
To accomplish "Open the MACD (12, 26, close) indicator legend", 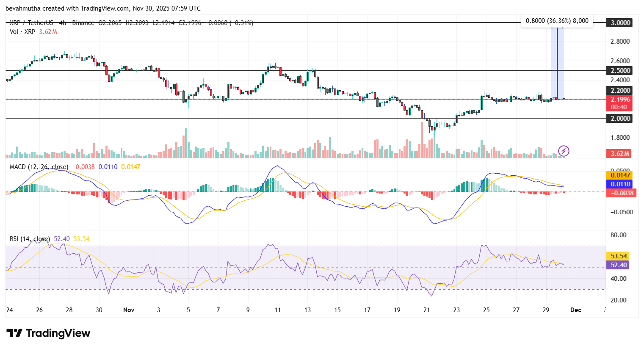I will (39, 167).
